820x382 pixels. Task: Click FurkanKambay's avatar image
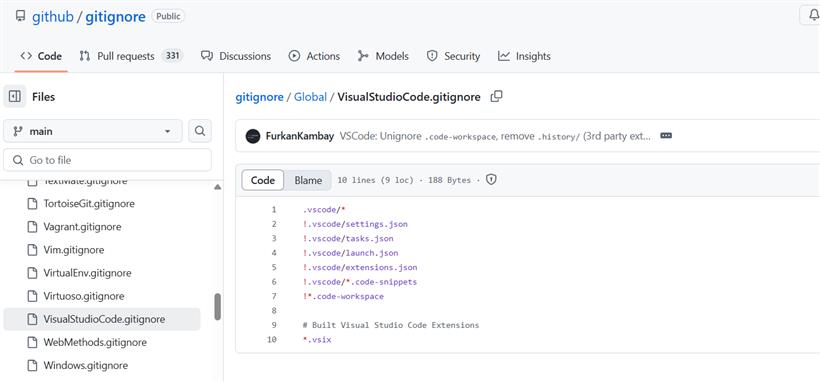tap(253, 137)
